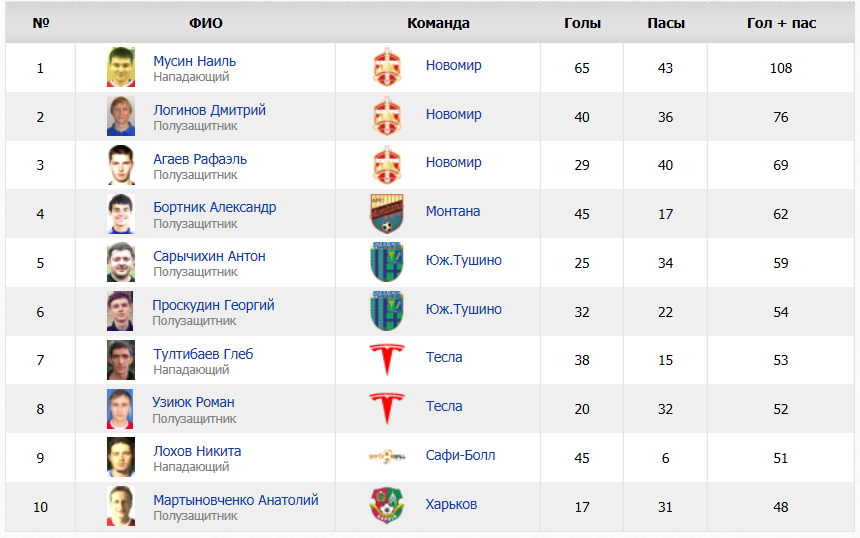Click Команда column header
The image size is (860, 538).
click(438, 23)
